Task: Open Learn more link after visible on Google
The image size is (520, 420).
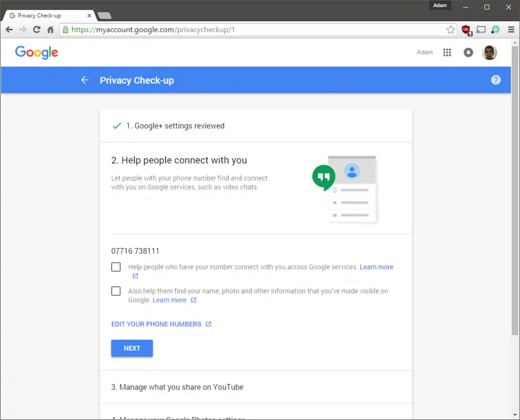Action: 170,300
